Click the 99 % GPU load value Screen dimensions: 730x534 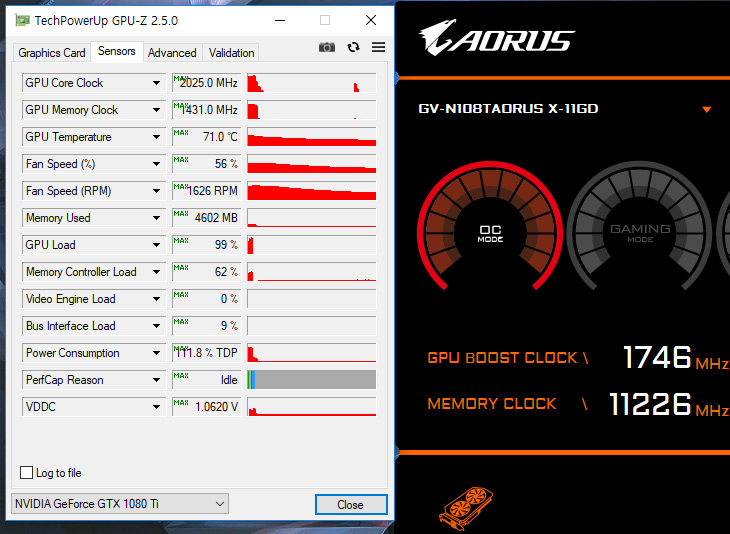point(207,245)
